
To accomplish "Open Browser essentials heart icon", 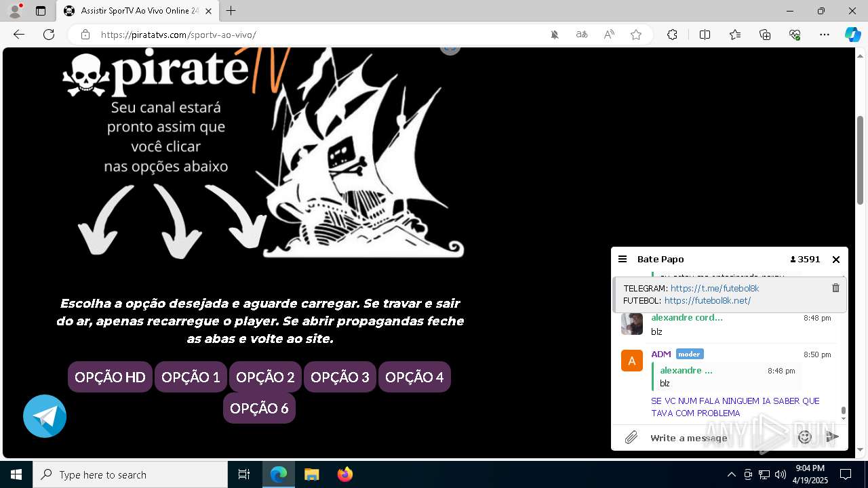I will click(795, 35).
